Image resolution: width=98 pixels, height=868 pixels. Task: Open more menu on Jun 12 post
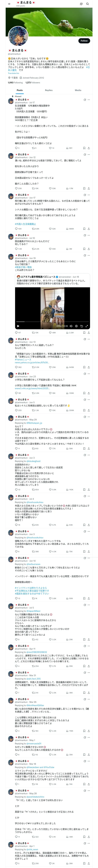point(89,154)
